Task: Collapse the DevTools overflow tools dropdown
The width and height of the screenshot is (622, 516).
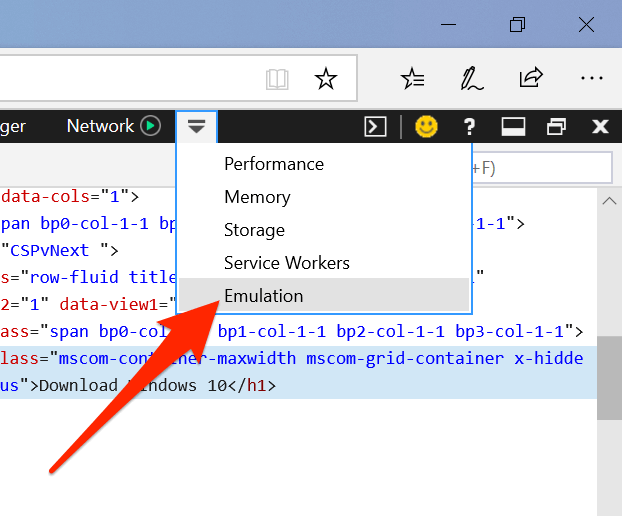Action: point(197,126)
